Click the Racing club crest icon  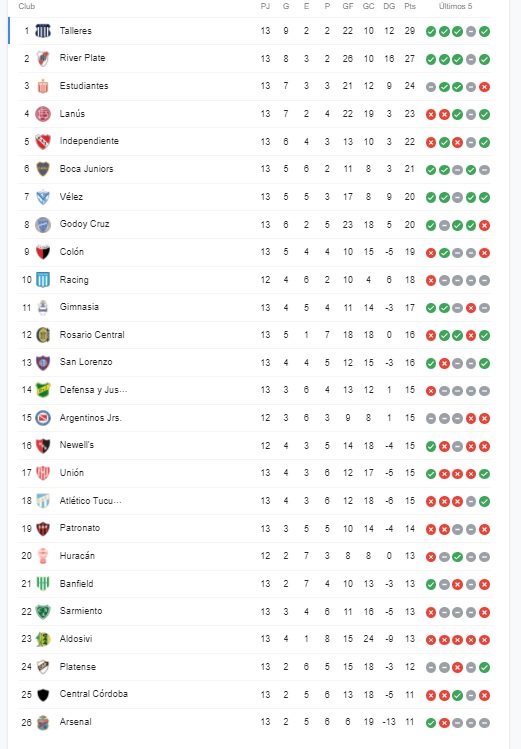coord(43,280)
